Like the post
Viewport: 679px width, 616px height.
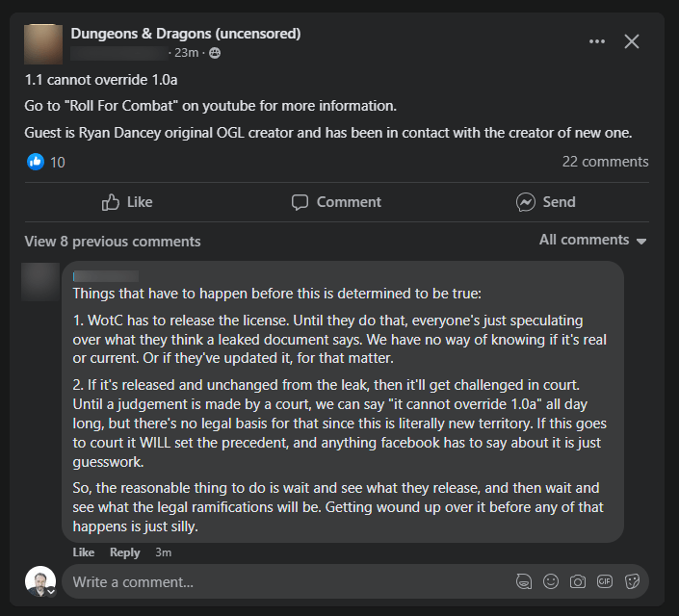[x=127, y=202]
